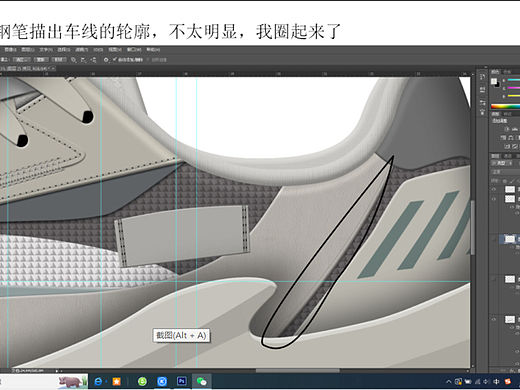Select the second layer thumbnail
The width and height of the screenshot is (520, 390).
tap(510, 199)
